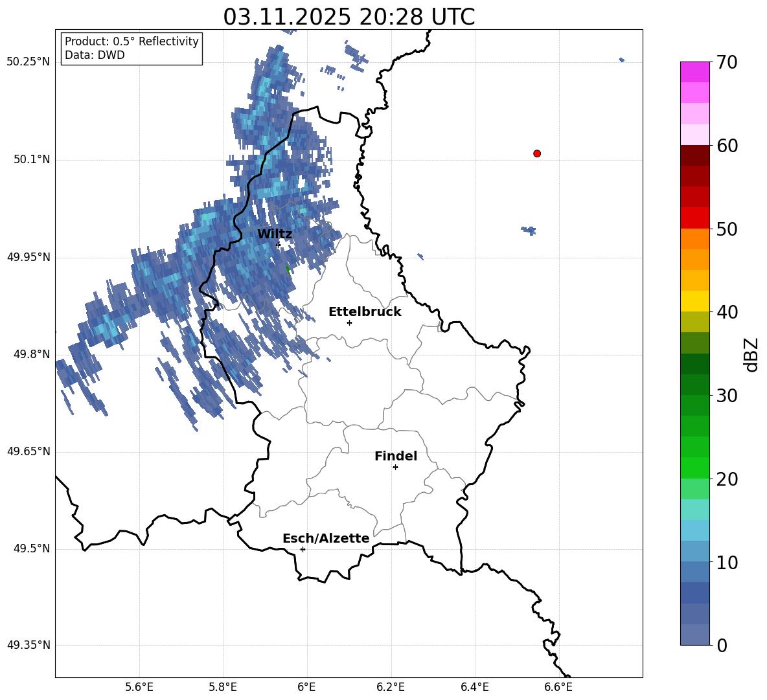Click the 5.8°E longitude label
Screen dimensions: 767x700
(x=223, y=687)
